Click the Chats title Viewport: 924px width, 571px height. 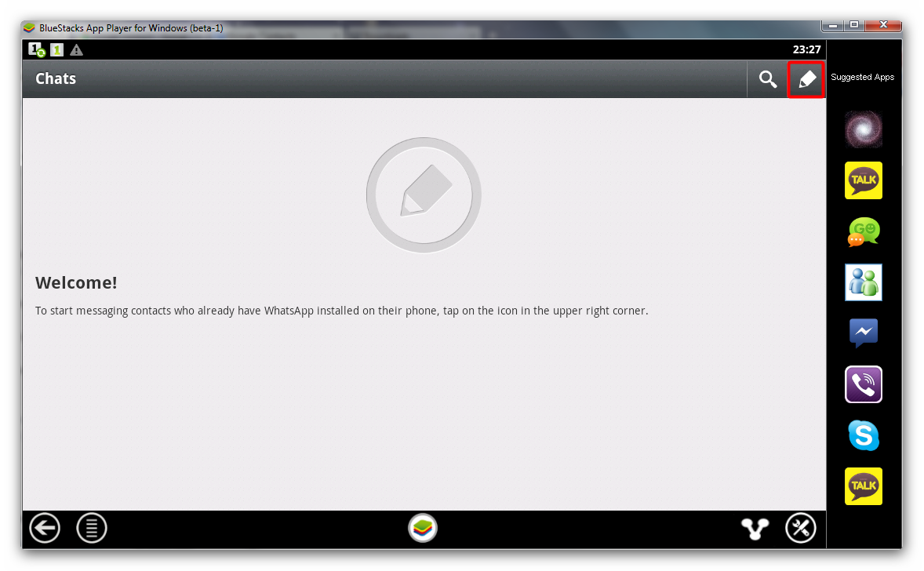pyautogui.click(x=56, y=79)
